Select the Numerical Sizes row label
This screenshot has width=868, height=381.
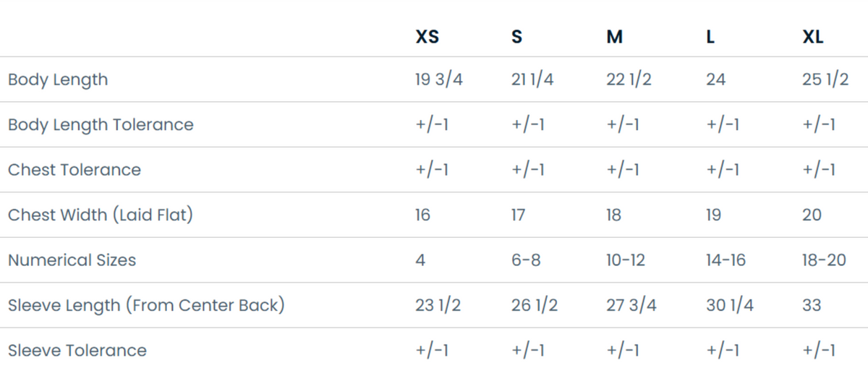tap(72, 260)
